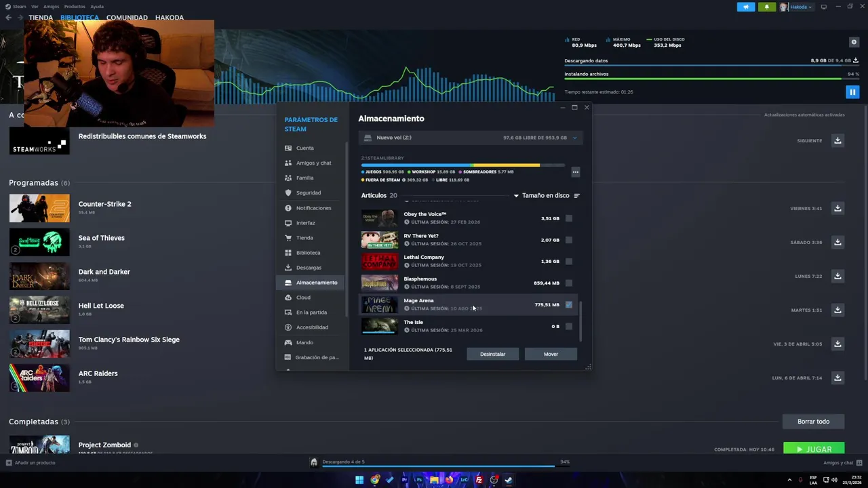Click Mover button

551,354
